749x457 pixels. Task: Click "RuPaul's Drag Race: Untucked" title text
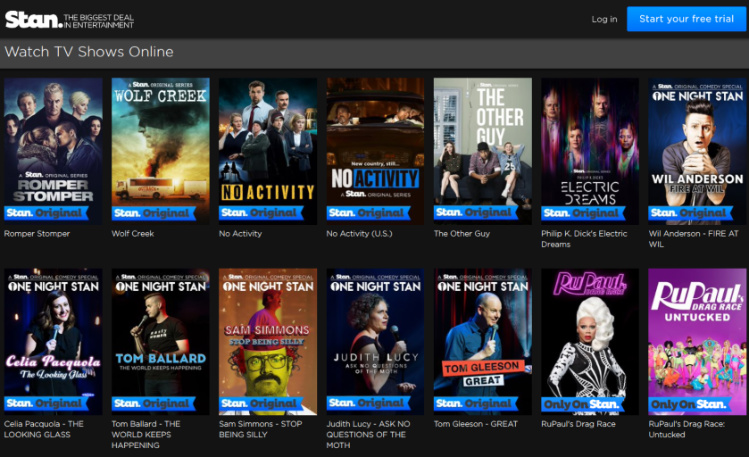[688, 429]
